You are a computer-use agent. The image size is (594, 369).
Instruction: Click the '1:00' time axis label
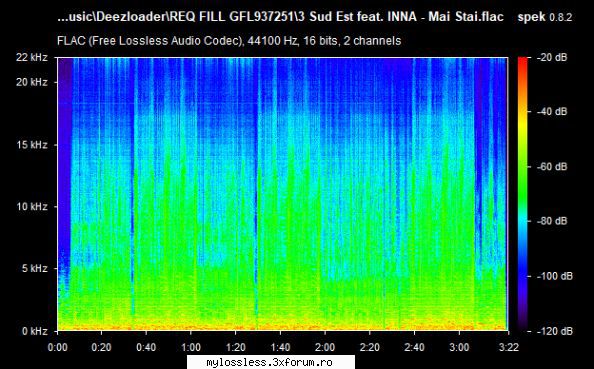[x=191, y=347]
